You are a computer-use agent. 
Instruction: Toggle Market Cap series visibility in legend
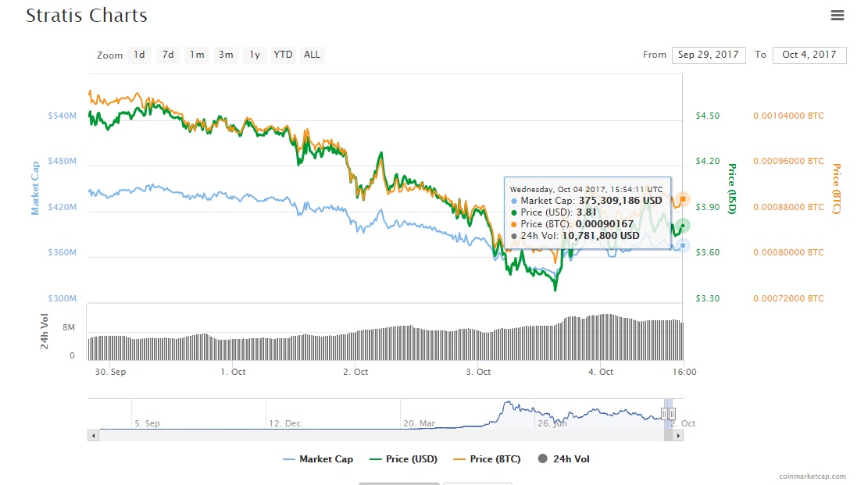point(318,459)
